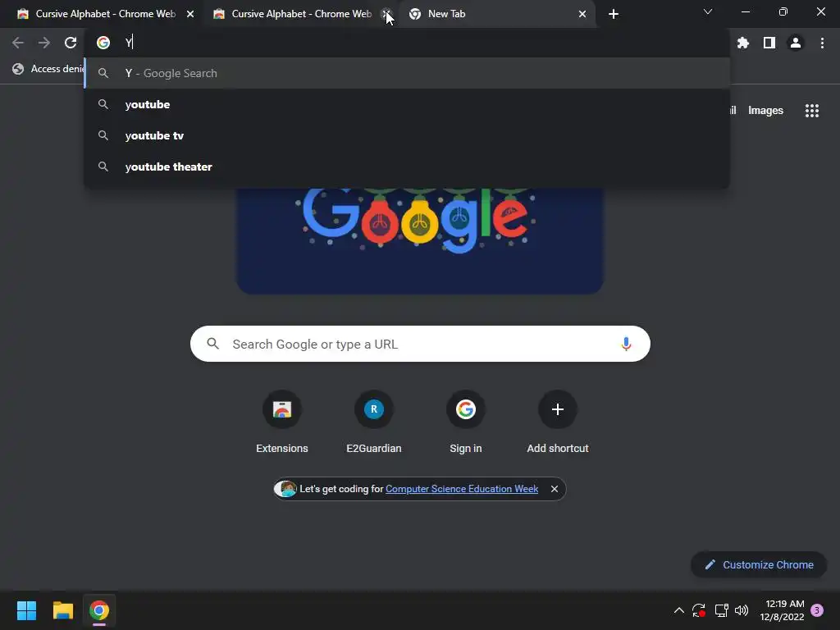The width and height of the screenshot is (840, 630).
Task: Open the tab search dropdown chevron
Action: pos(708,11)
